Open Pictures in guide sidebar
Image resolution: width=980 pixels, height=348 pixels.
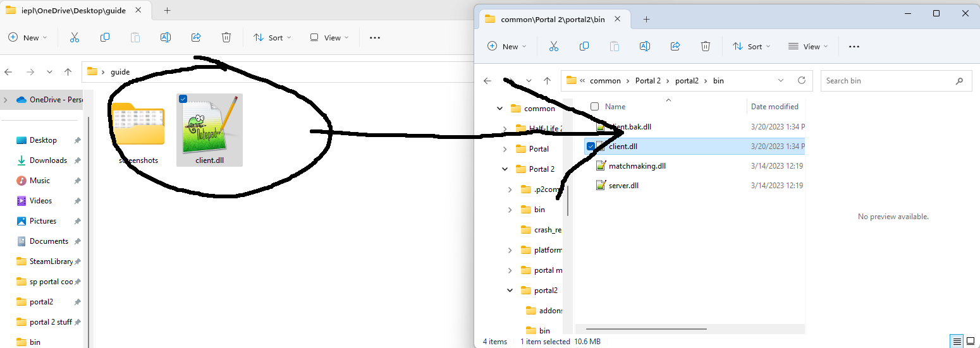[x=42, y=221]
